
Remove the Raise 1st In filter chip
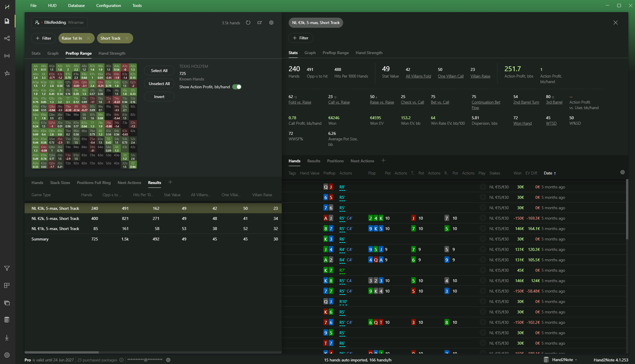88,38
